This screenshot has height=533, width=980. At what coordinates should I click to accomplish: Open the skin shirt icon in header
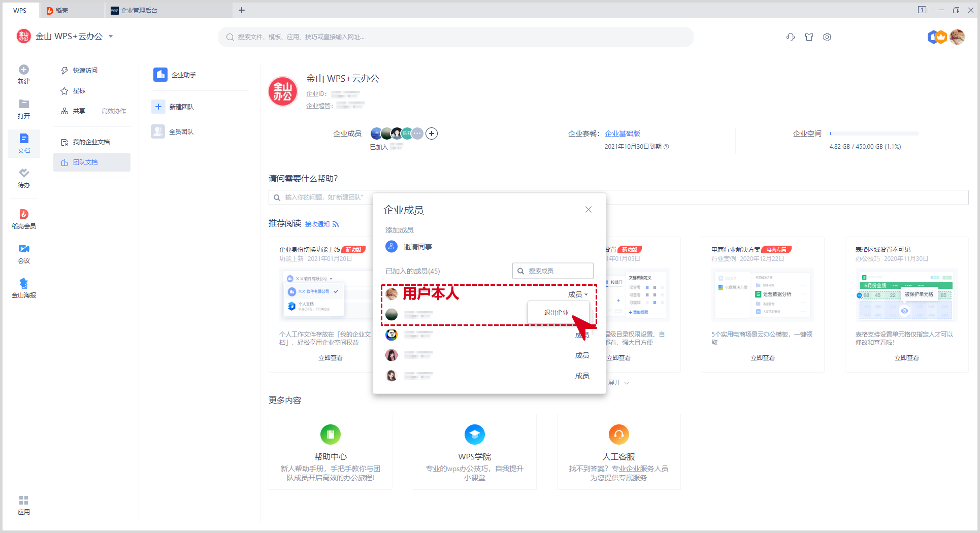[809, 37]
